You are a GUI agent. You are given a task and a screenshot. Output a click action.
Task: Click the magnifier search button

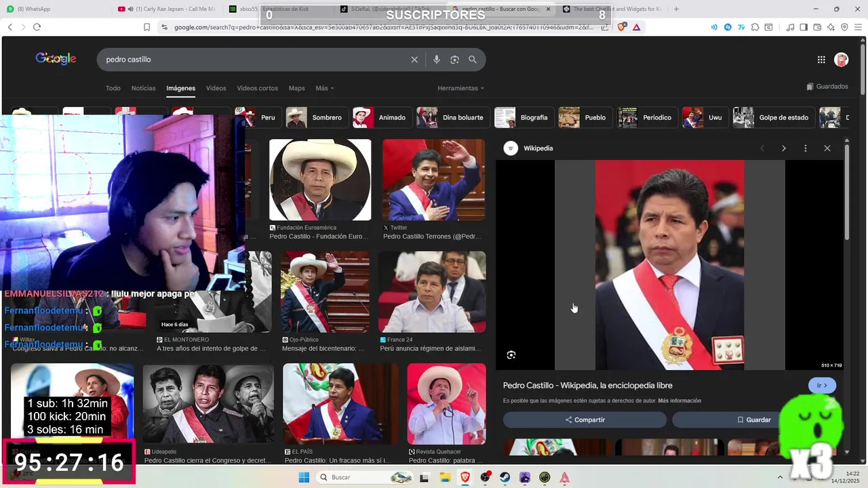coord(473,60)
